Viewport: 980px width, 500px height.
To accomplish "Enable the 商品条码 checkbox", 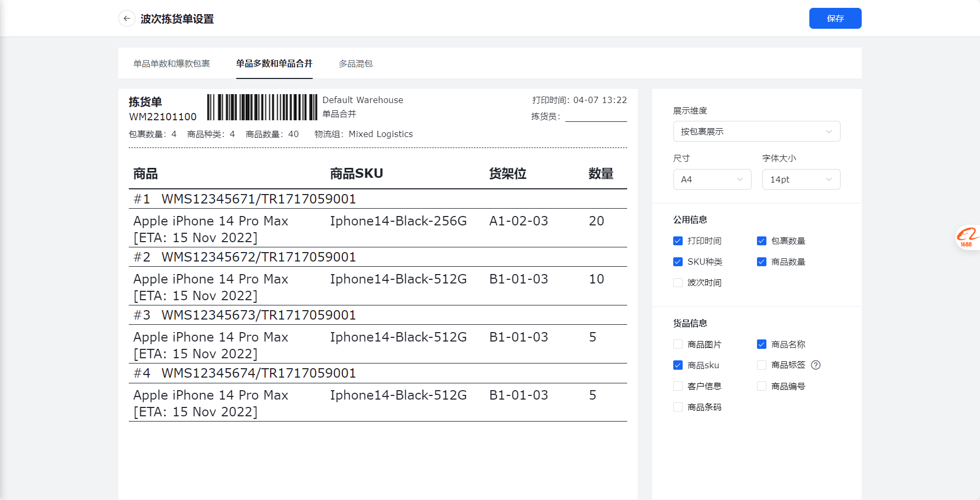I will click(678, 407).
